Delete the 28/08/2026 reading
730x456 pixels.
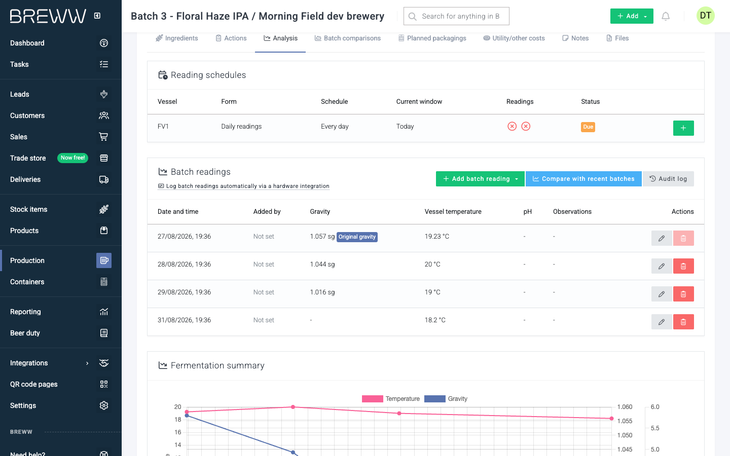pyautogui.click(x=683, y=266)
